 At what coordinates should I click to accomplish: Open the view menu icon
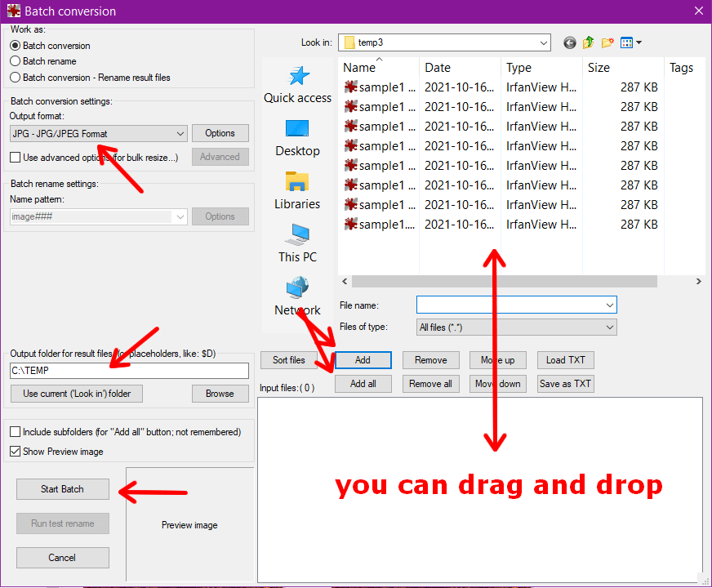pos(630,42)
